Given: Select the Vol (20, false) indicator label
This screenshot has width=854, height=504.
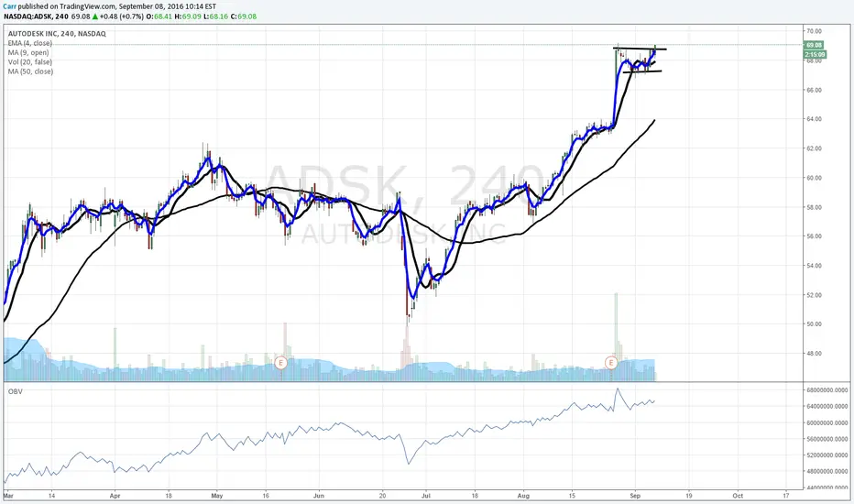Looking at the screenshot, I should pos(30,61).
